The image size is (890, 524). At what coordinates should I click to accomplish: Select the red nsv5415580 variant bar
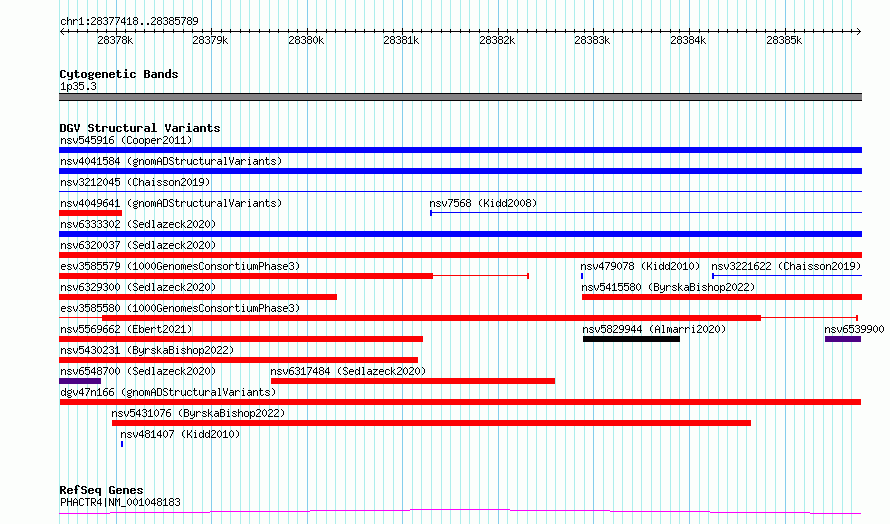[x=722, y=297]
